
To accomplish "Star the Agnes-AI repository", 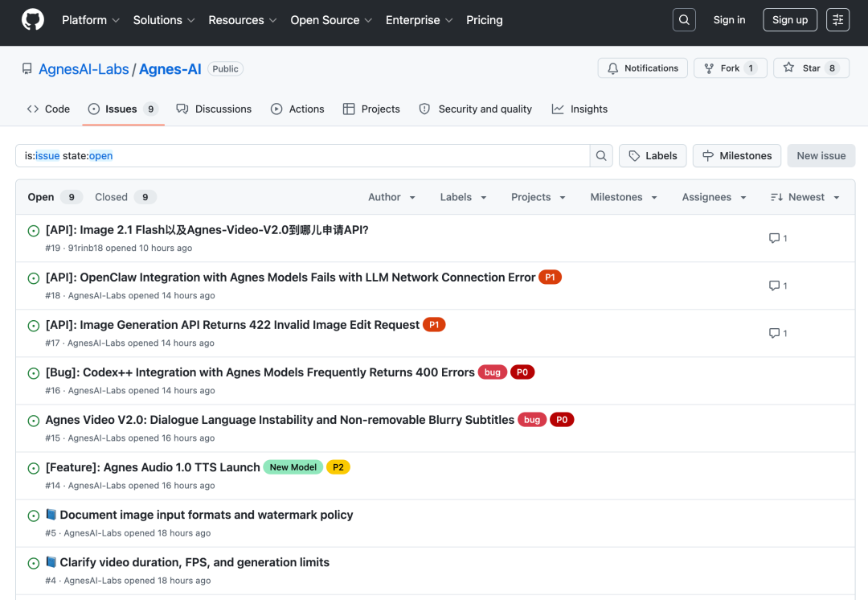I will click(x=812, y=68).
